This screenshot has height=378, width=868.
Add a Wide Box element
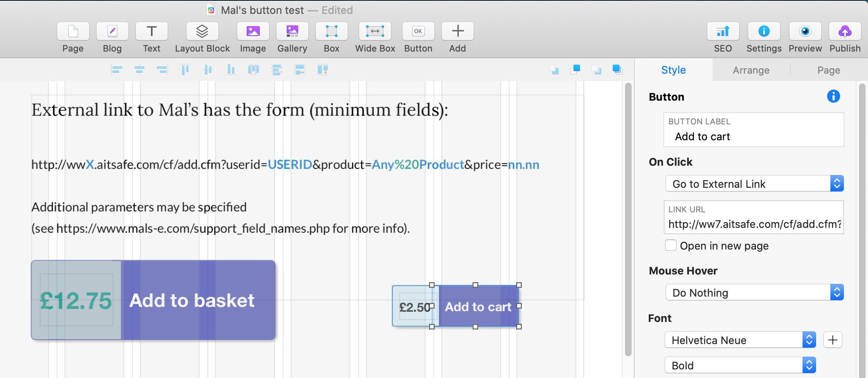(375, 32)
